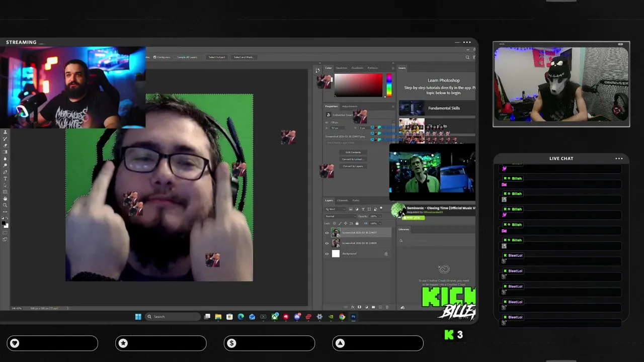This screenshot has height=362, width=644.
Task: Click the layer effects fx icon
Action: click(353, 307)
